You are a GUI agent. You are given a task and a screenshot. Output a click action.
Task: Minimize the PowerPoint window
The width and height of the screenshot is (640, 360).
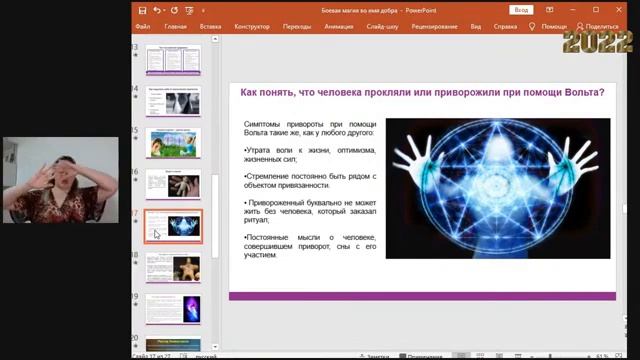(x=573, y=10)
